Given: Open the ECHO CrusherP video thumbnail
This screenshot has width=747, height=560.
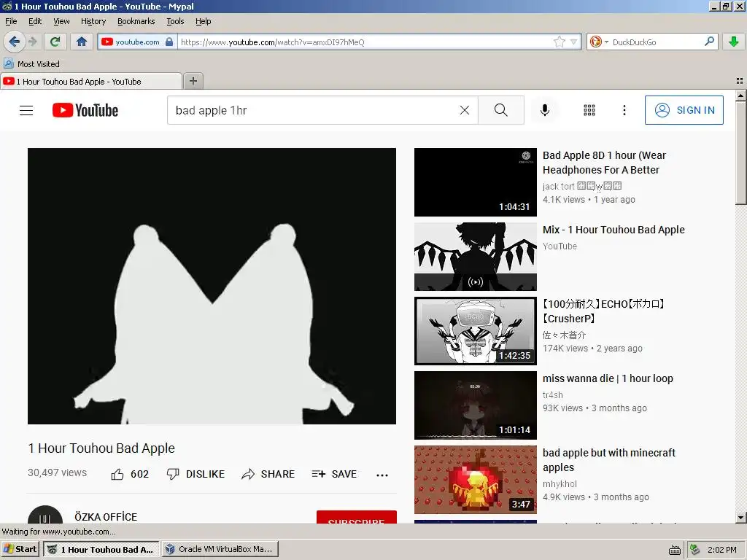Looking at the screenshot, I should (x=476, y=331).
